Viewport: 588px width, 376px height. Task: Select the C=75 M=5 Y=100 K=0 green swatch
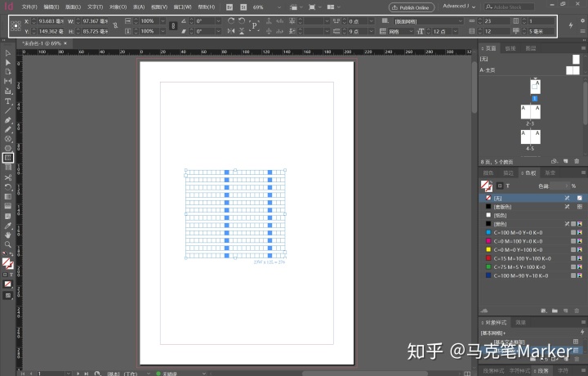529,267
